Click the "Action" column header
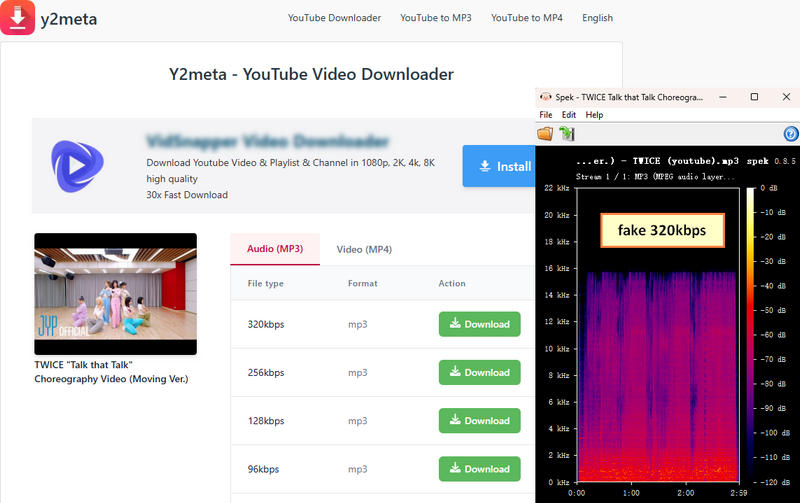The image size is (800, 503). coord(452,283)
